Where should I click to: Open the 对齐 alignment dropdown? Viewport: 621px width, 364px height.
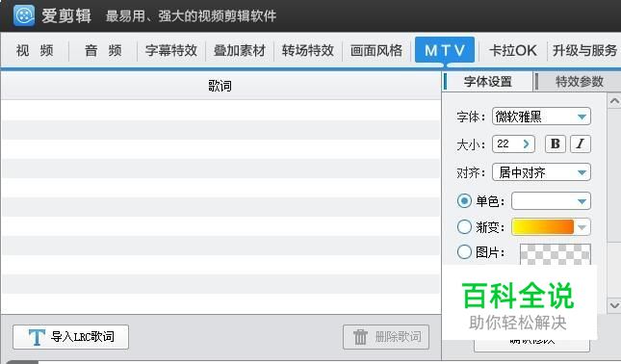click(541, 172)
